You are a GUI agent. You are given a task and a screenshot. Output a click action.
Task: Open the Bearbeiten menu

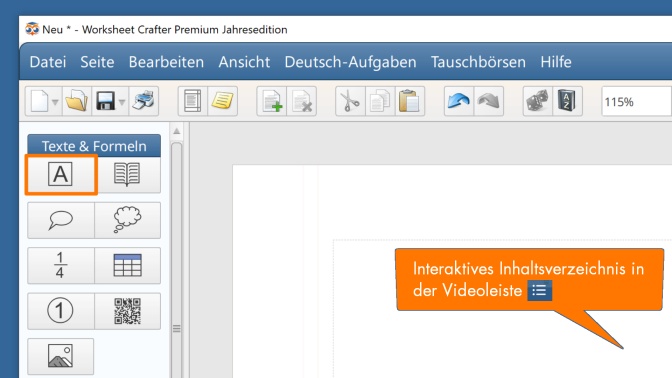pyautogui.click(x=166, y=62)
